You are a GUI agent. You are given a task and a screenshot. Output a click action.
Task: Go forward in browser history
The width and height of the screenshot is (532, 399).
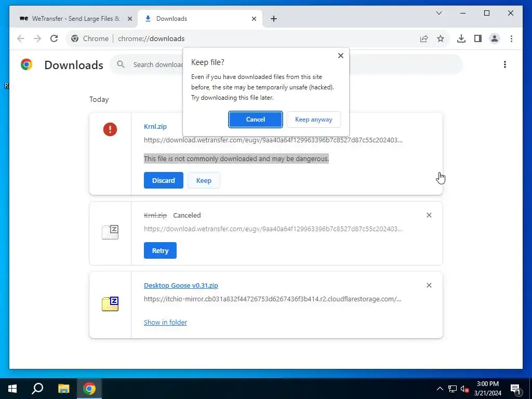coord(37,38)
